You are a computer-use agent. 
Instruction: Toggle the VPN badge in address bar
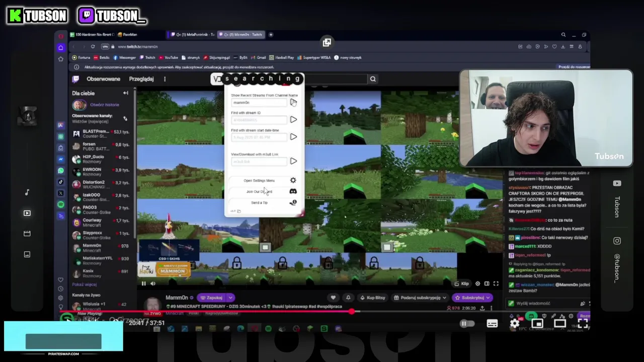(x=105, y=47)
